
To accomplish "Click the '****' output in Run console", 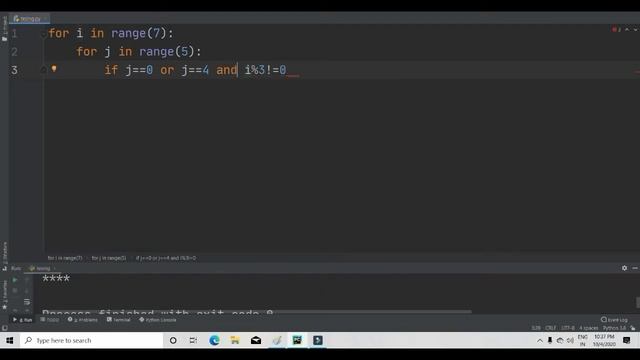I will (56, 279).
